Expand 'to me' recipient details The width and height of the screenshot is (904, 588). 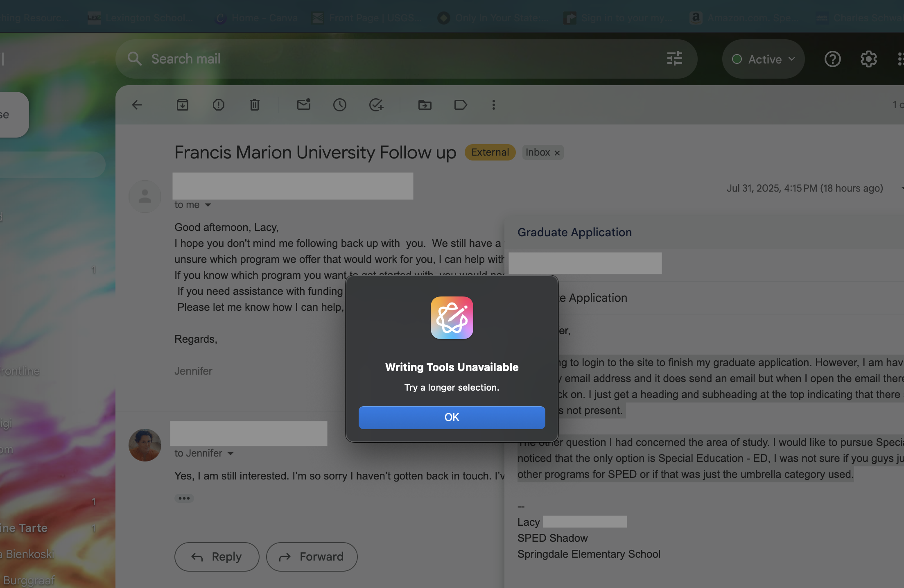coord(208,205)
